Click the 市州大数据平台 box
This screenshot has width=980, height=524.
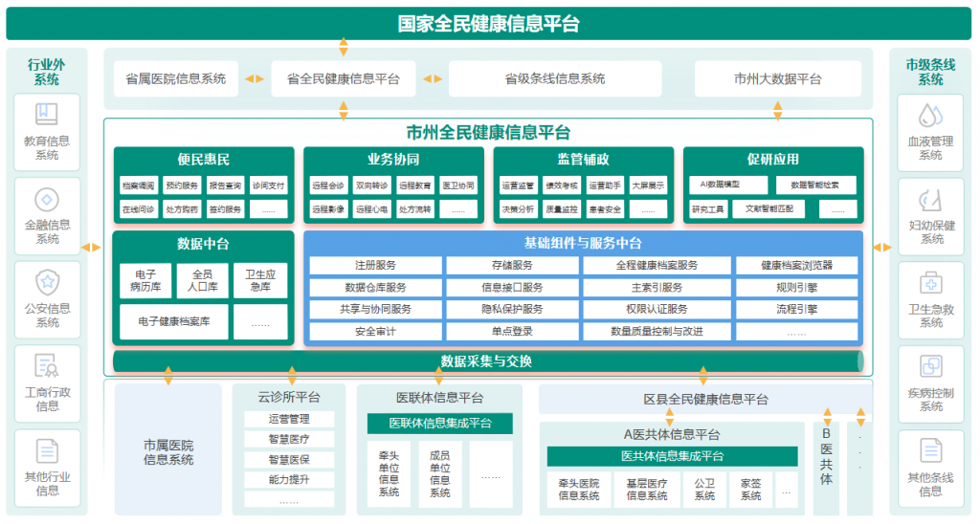point(777,79)
